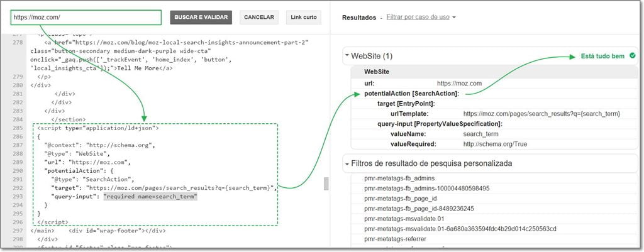This screenshot has width=644, height=252.
Task: Click potentialAction [SearchAction] row
Action: point(494,94)
